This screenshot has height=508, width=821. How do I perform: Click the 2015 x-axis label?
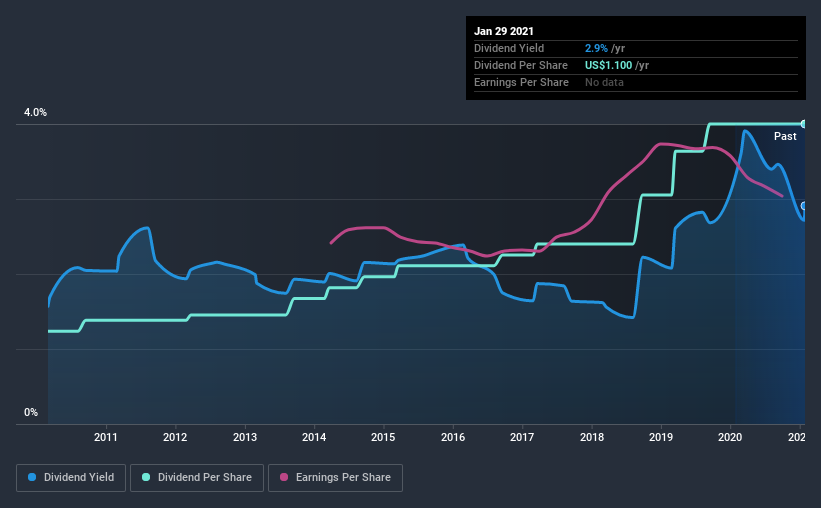coord(383,437)
